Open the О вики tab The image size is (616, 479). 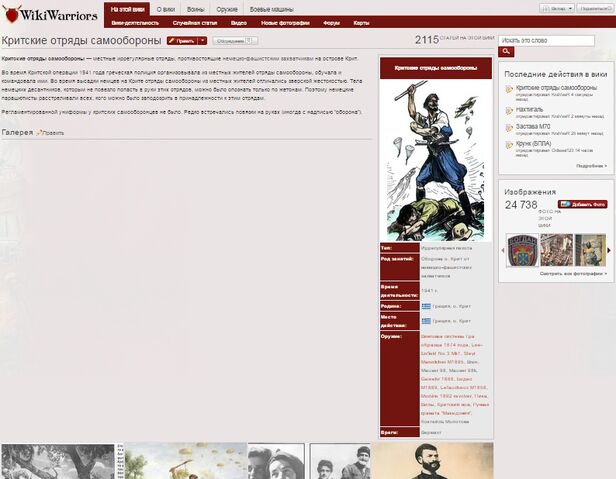[166, 9]
